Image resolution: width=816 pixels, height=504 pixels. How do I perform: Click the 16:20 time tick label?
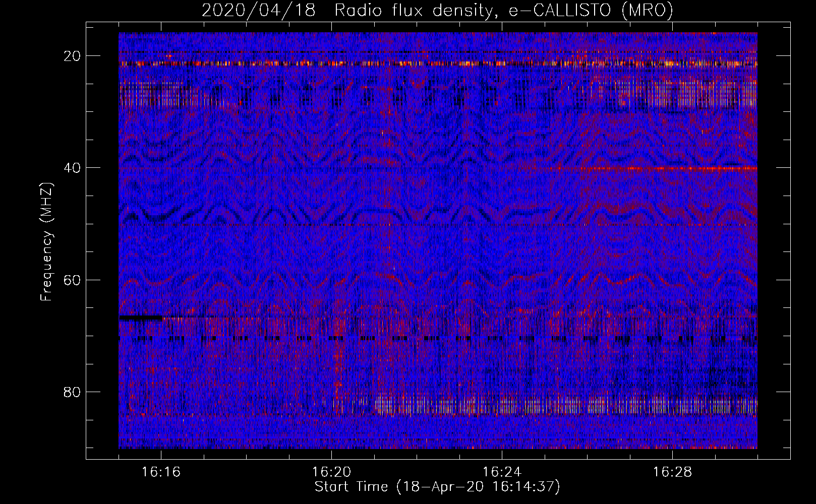tap(331, 472)
